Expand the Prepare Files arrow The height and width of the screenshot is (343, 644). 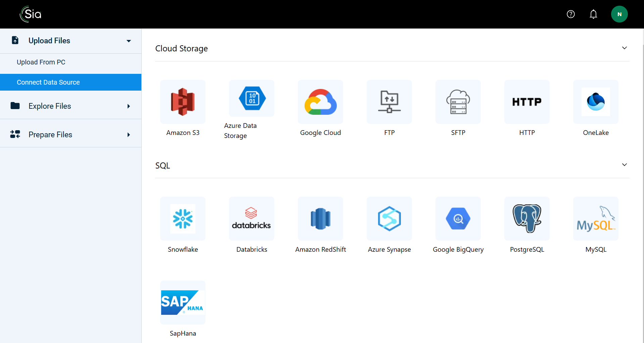pyautogui.click(x=129, y=135)
